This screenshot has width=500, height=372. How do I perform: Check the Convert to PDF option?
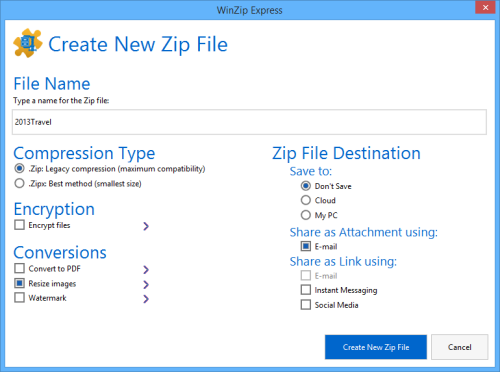tap(19, 268)
